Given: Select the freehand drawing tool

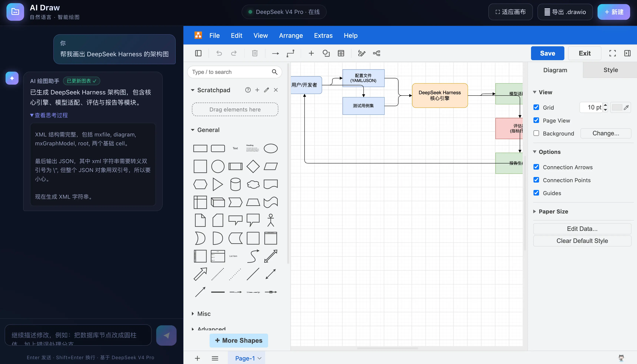Looking at the screenshot, I should point(362,53).
